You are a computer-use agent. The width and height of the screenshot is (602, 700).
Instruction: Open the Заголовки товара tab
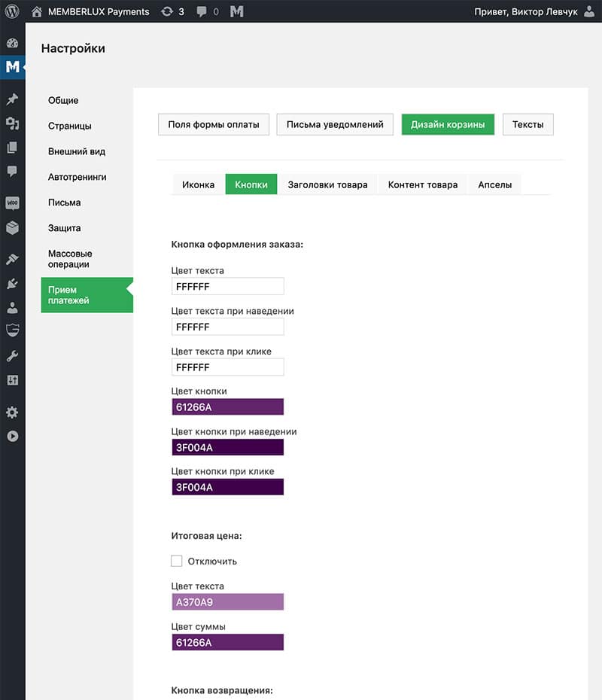[x=327, y=184]
